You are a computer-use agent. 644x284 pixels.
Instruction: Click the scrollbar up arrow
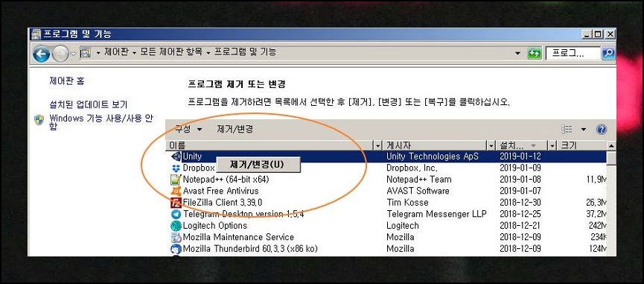(x=611, y=145)
